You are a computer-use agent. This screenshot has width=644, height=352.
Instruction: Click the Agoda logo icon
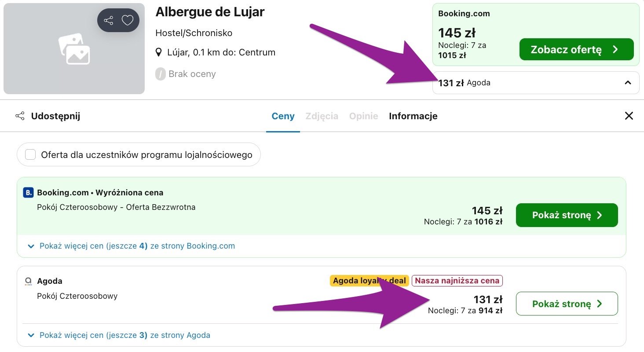(x=28, y=281)
